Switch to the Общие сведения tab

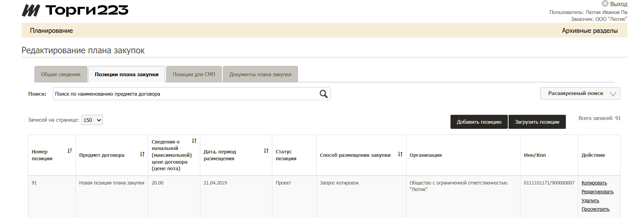click(x=61, y=74)
